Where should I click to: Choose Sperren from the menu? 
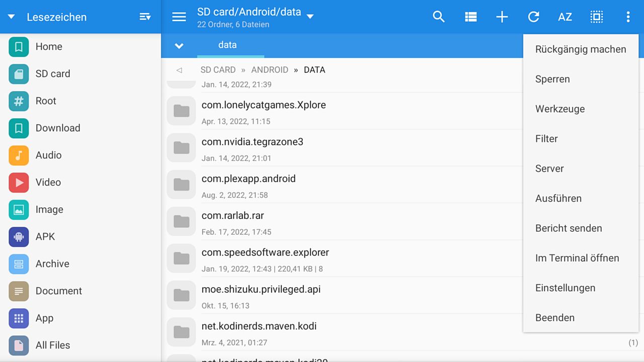click(581, 79)
